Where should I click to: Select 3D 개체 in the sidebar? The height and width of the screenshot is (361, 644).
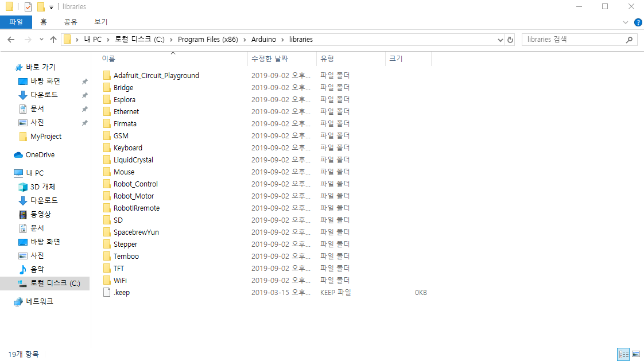pyautogui.click(x=37, y=187)
